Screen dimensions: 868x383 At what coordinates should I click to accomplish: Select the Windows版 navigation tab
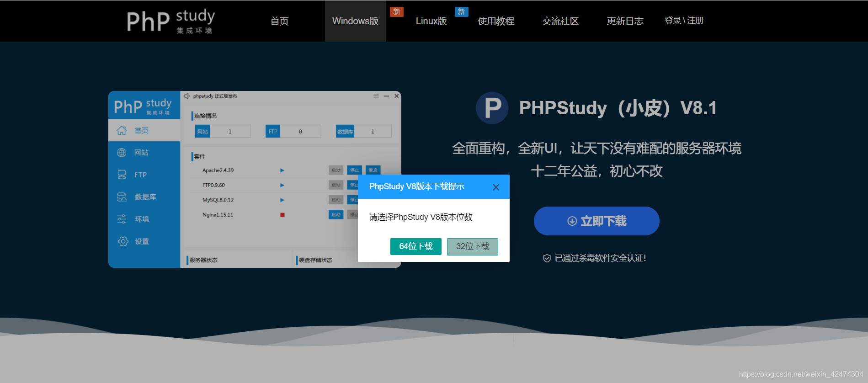[x=355, y=21]
